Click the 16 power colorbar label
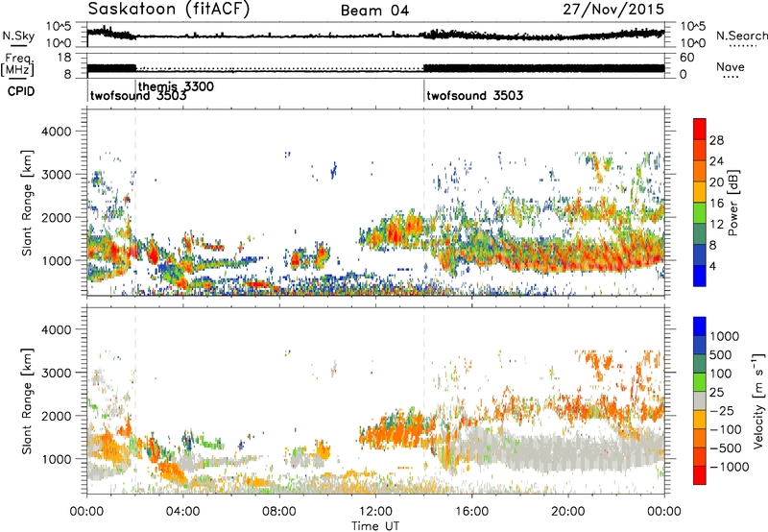The image size is (768, 532). (x=716, y=204)
